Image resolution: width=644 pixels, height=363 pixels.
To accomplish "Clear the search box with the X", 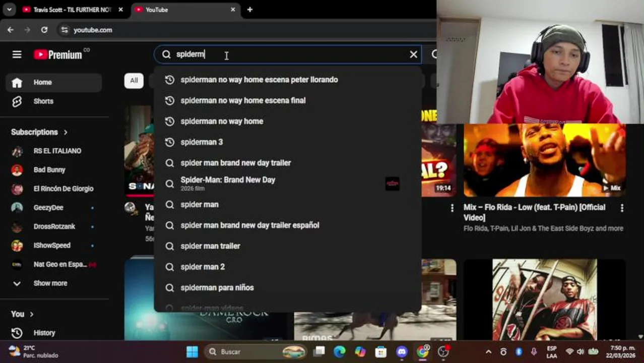I will tap(413, 54).
